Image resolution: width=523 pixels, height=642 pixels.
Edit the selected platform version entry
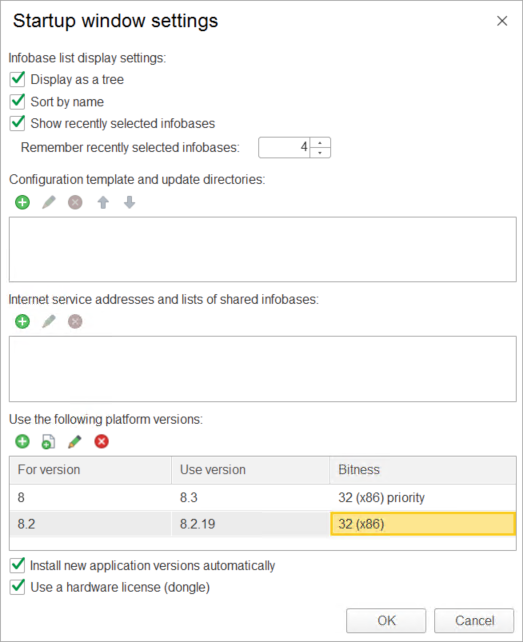75,441
